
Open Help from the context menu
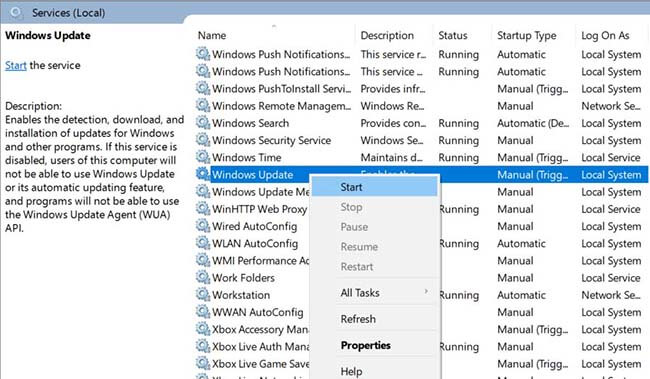click(374, 371)
